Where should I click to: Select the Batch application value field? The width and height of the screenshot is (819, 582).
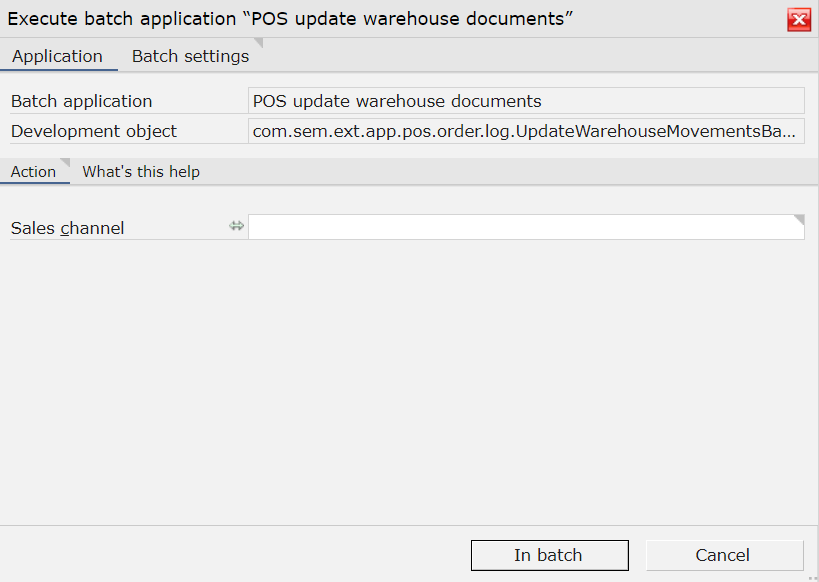pos(526,101)
